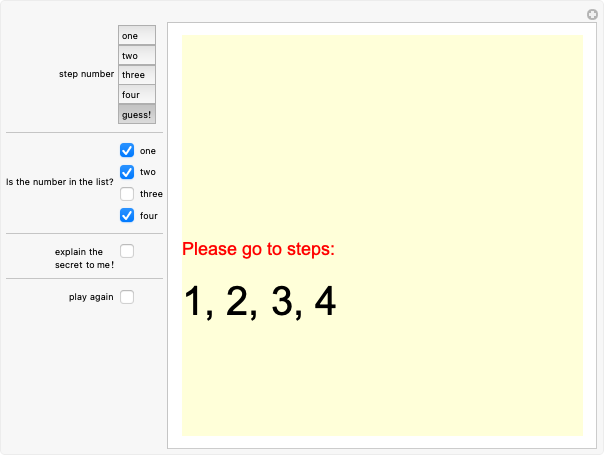
Task: Click the "step number" label
Action: [x=86, y=74]
